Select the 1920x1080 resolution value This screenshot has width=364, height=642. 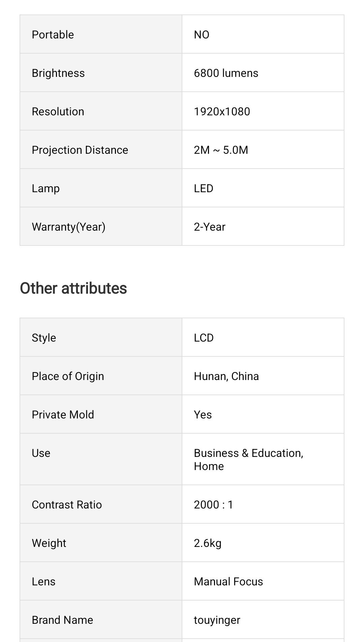click(x=222, y=111)
